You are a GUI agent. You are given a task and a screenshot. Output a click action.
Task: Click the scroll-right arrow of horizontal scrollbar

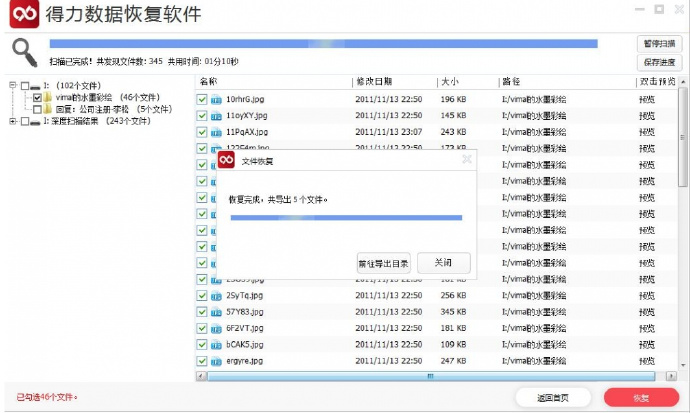[x=671, y=376]
